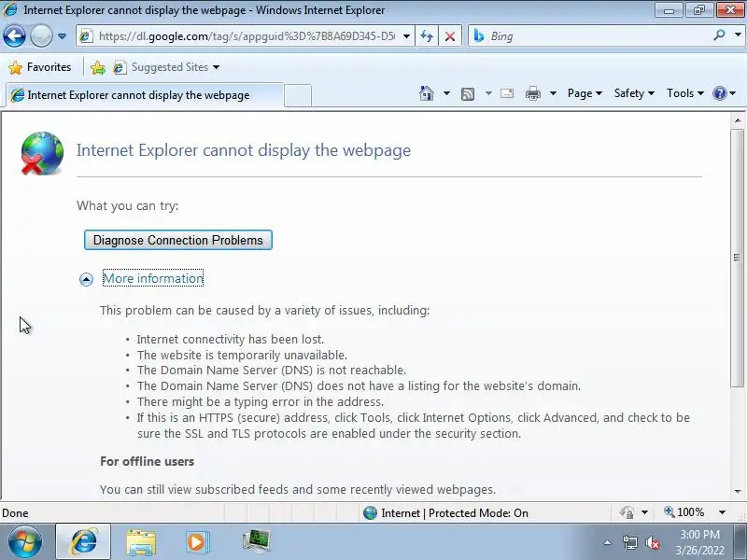Expand the Feeds dropdown arrow

coord(488,93)
